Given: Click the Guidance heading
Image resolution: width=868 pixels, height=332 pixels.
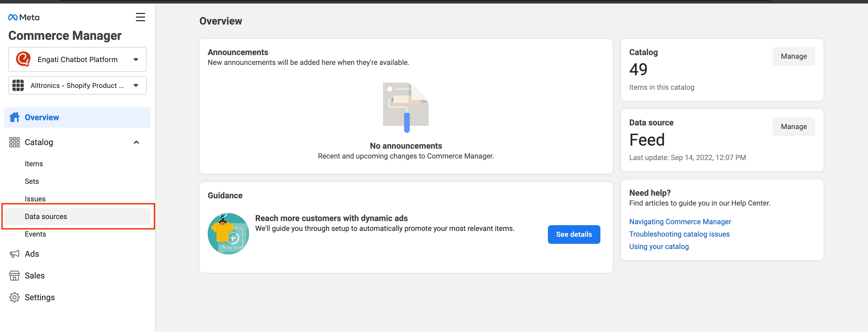Looking at the screenshot, I should 225,195.
